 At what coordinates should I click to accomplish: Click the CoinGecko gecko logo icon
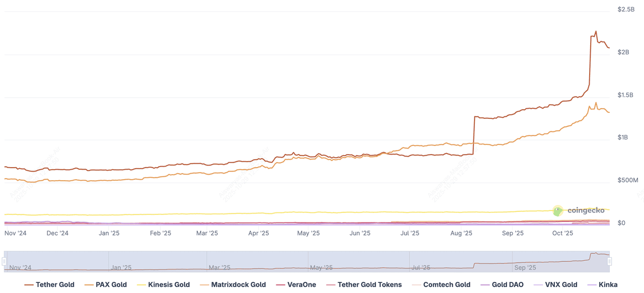click(x=558, y=211)
